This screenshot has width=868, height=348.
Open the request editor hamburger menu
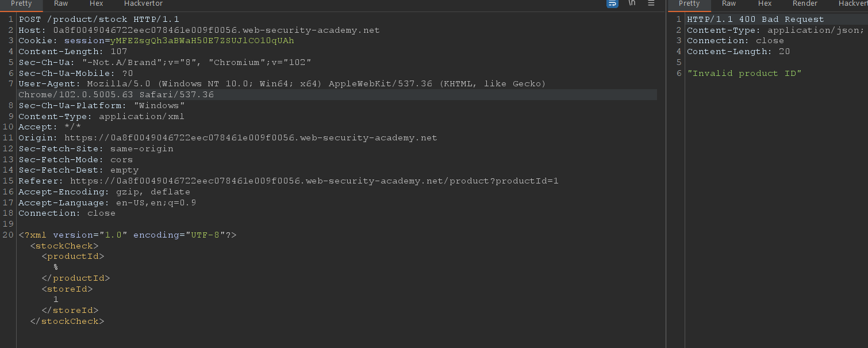651,3
